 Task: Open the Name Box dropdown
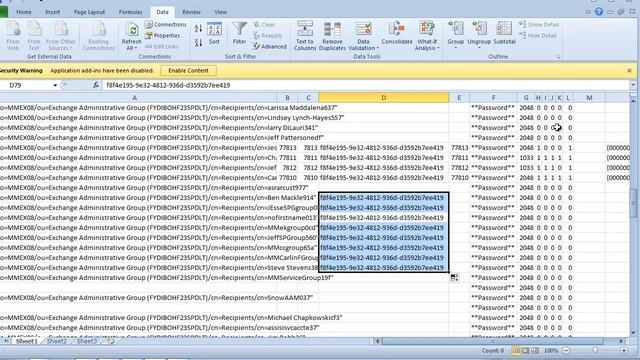click(x=55, y=85)
